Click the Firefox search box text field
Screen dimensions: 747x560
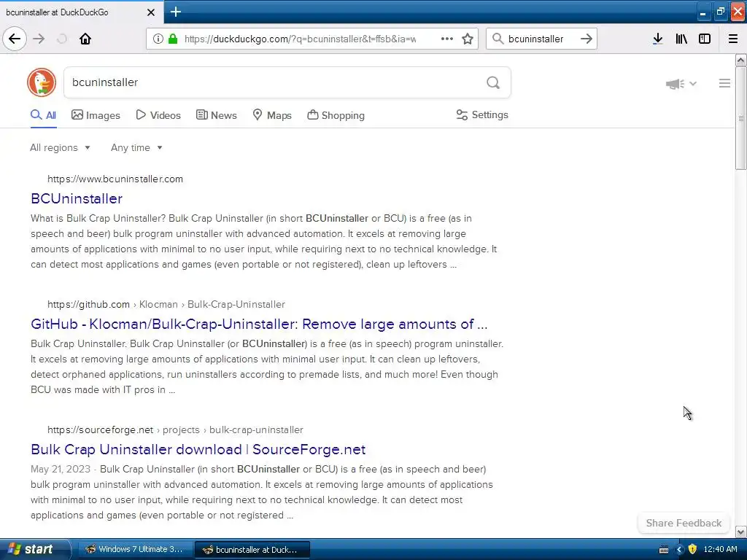541,39
